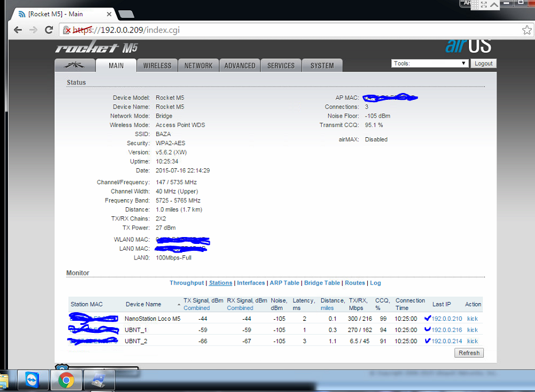This screenshot has height=392, width=535.
Task: Kick the UBNT_2 station
Action: click(472, 341)
